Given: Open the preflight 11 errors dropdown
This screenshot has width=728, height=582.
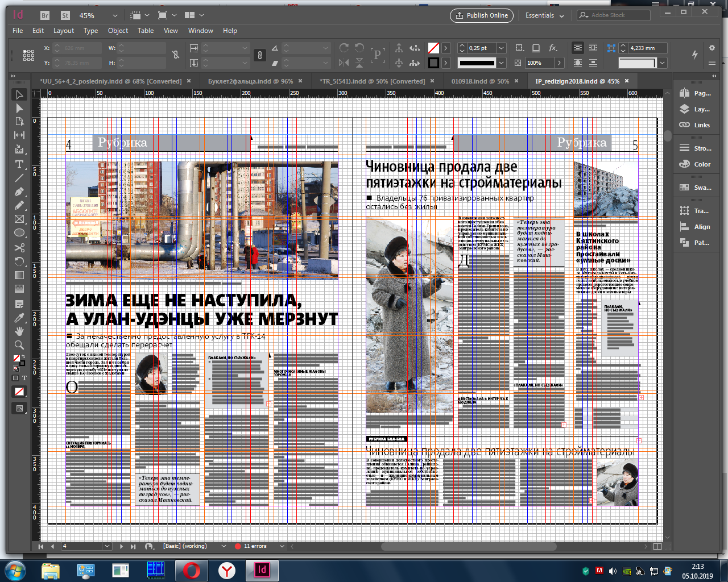Looking at the screenshot, I should pos(282,546).
